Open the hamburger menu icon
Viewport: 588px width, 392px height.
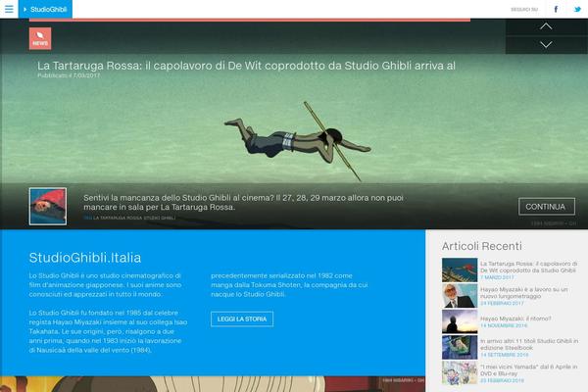[9, 9]
